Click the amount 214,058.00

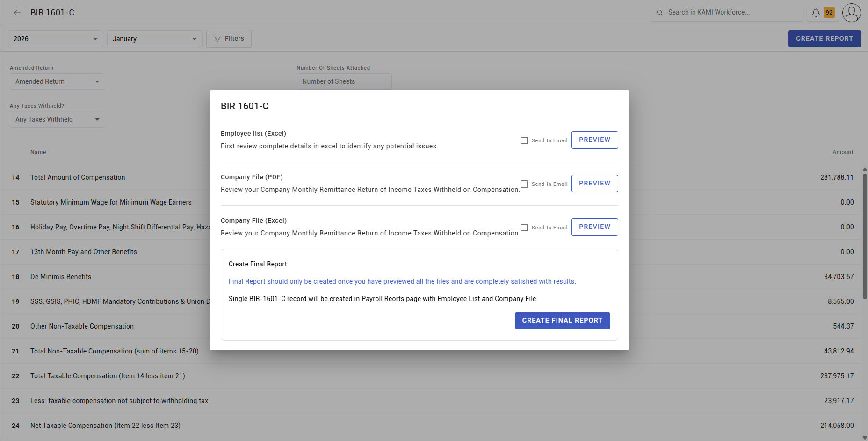point(837,426)
